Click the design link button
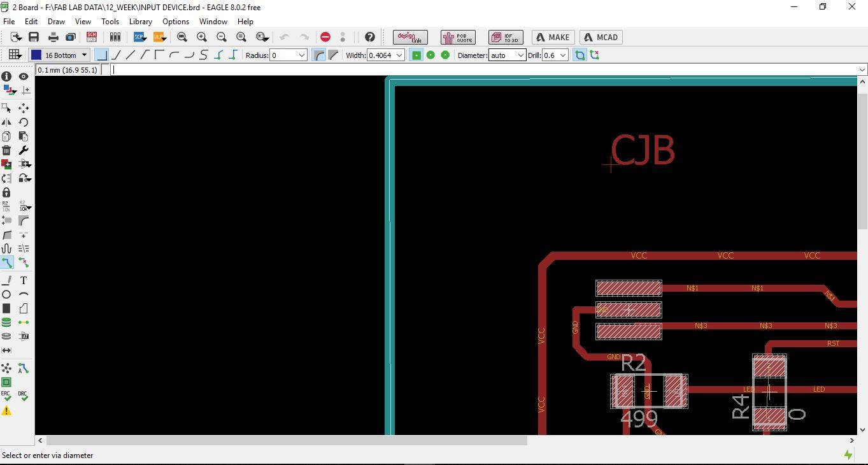This screenshot has width=868, height=465. [x=410, y=37]
